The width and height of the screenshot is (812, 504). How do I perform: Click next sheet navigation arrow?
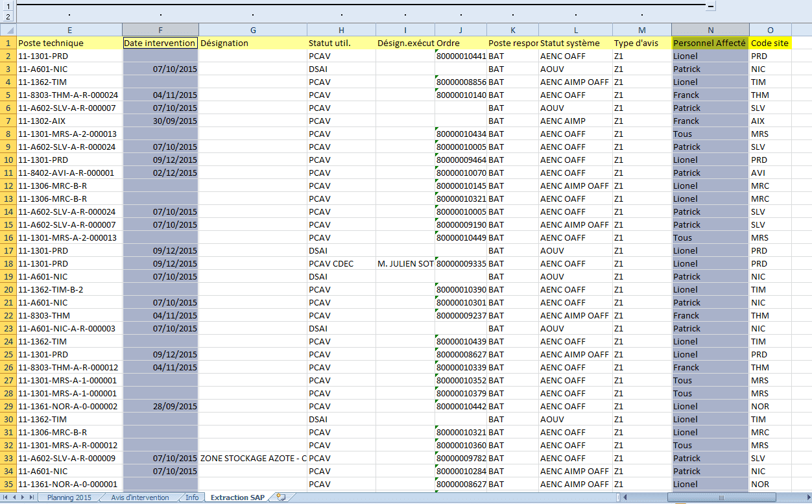(x=23, y=498)
